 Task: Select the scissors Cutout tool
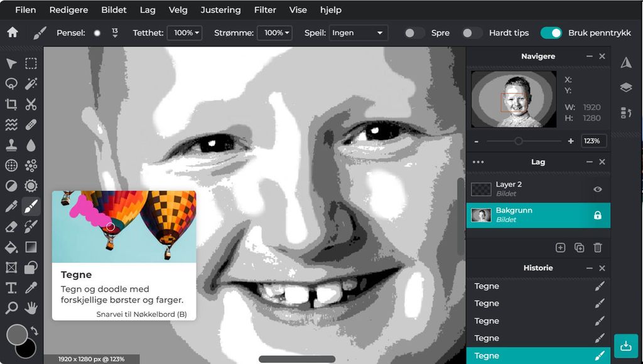31,104
